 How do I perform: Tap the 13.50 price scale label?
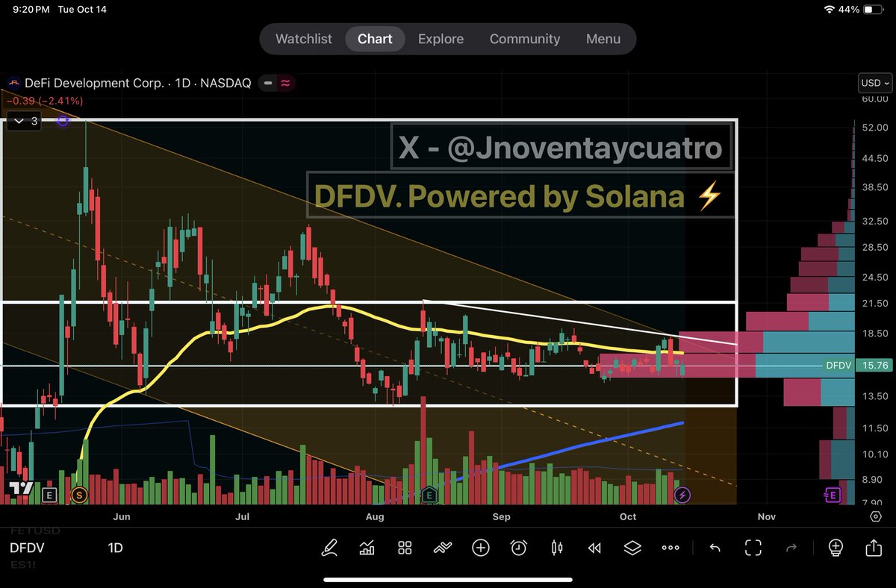(874, 397)
